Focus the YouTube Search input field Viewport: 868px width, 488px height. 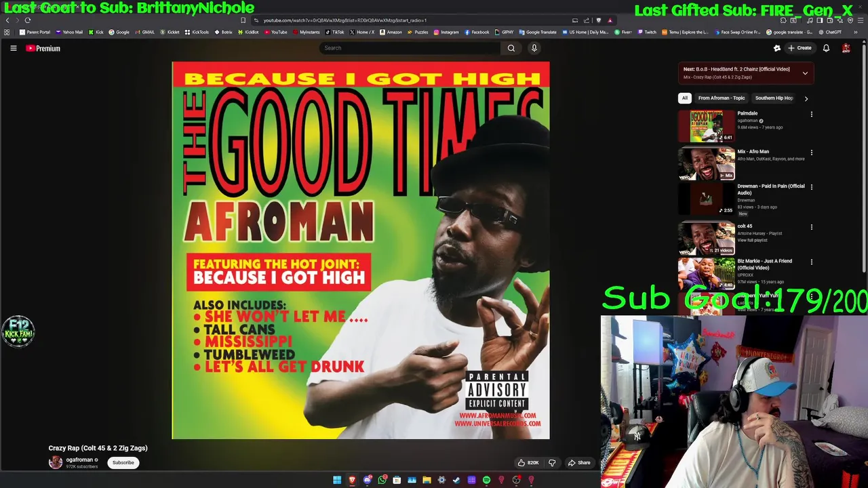tap(410, 48)
